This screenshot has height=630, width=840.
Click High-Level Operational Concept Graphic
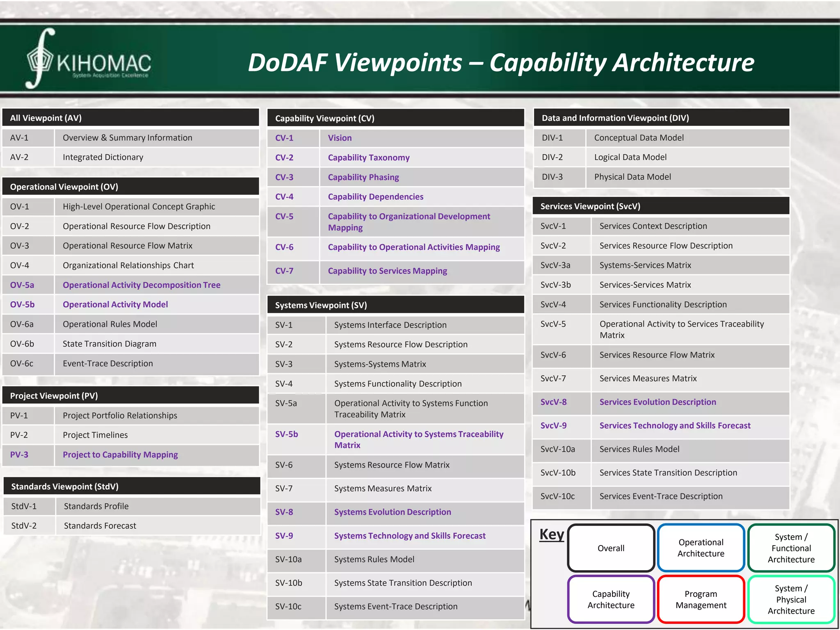(139, 206)
